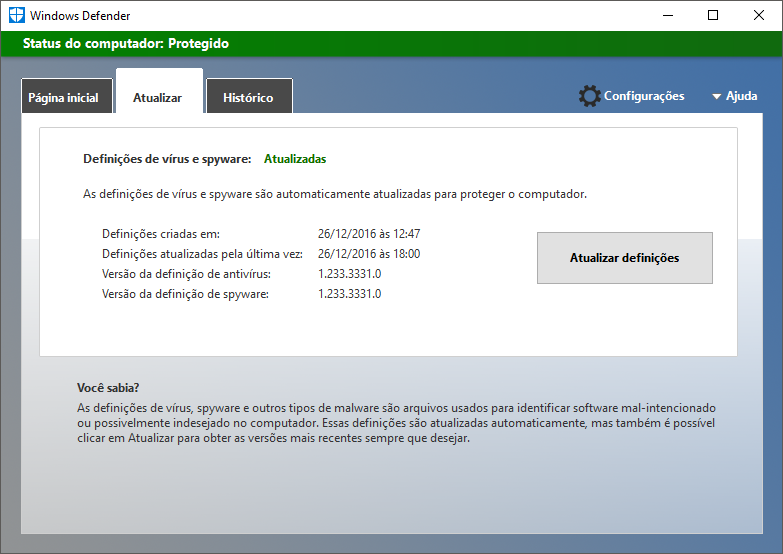Maximize the Windows Defender window
The height and width of the screenshot is (554, 783).
[713, 15]
